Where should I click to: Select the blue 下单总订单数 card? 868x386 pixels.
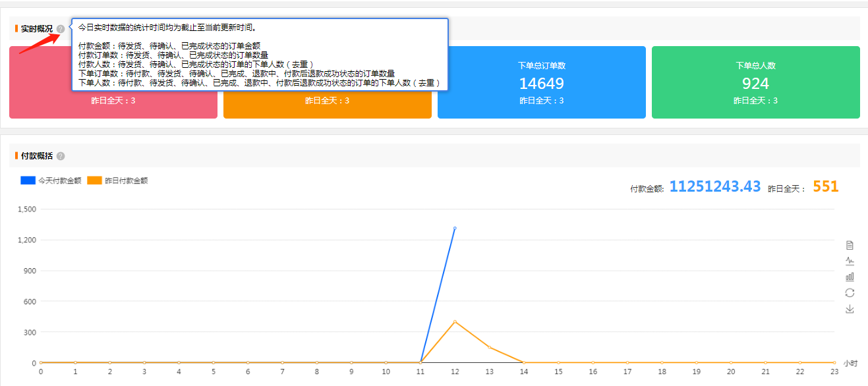tap(541, 82)
